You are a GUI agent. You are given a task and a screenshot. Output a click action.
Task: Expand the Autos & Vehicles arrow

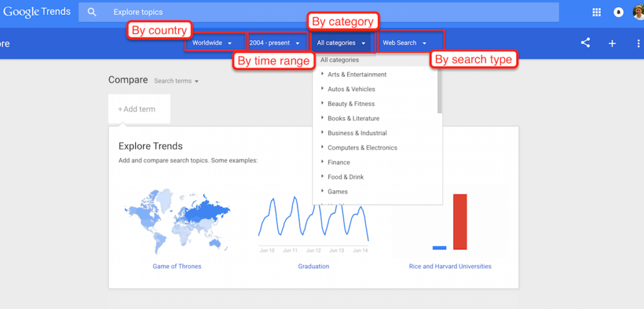pyautogui.click(x=323, y=89)
